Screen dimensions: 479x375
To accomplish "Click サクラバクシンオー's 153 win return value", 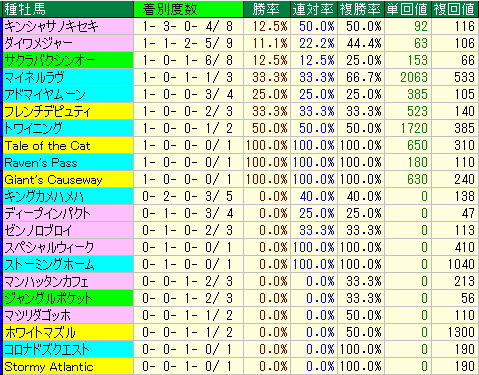I will pos(417,60).
